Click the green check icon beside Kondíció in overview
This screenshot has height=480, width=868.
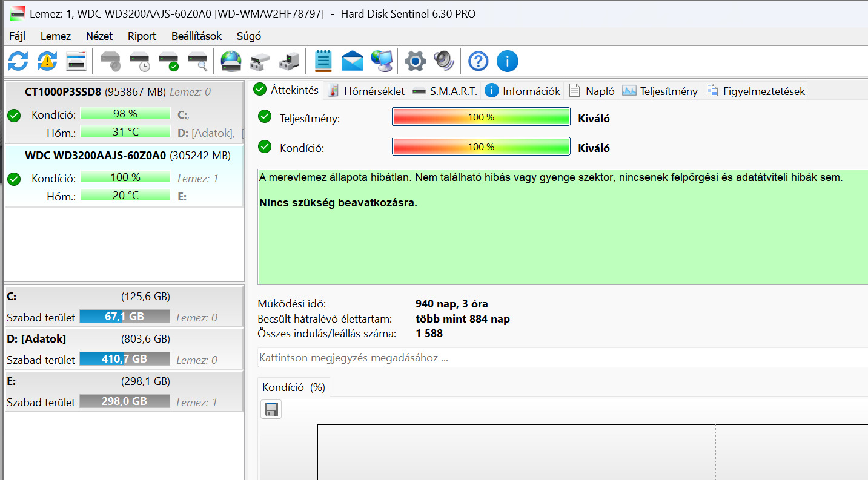point(265,146)
